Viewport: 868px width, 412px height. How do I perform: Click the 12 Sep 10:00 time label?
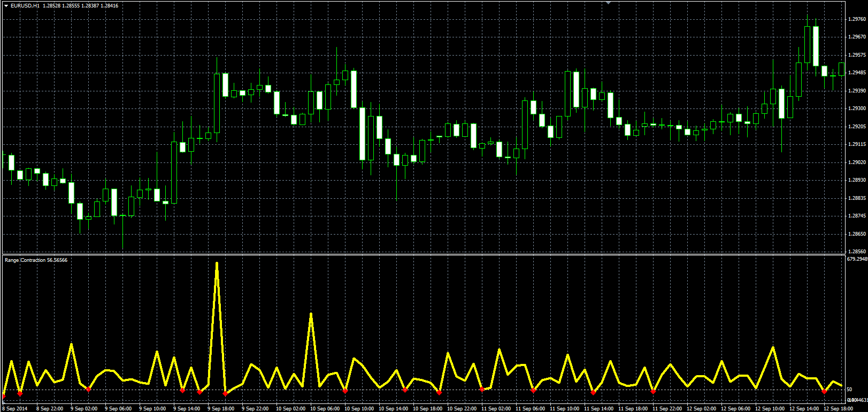click(770, 409)
